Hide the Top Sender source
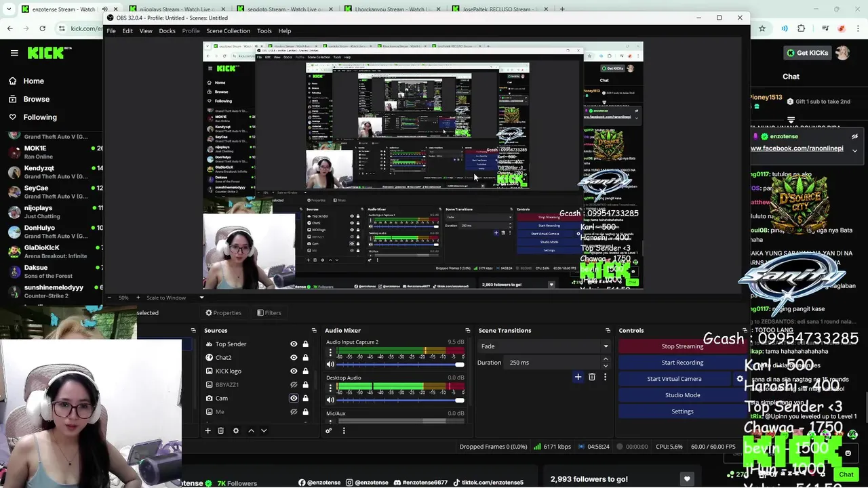The height and width of the screenshot is (488, 868). (x=294, y=344)
